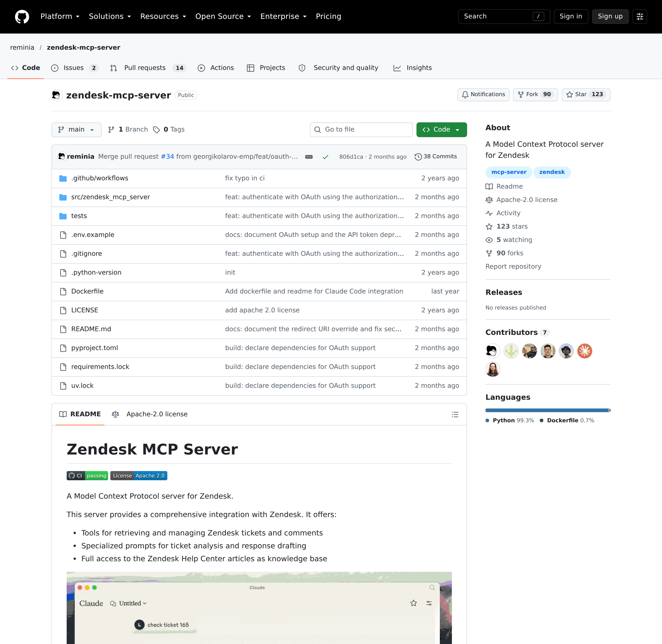The height and width of the screenshot is (644, 662).
Task: Open pull request #34 link
Action: [x=167, y=157]
